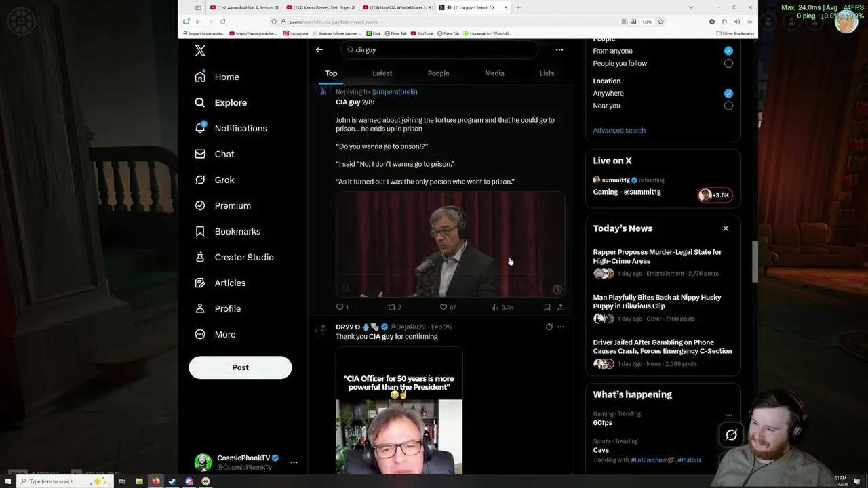Switch to the Media tab

coord(494,73)
